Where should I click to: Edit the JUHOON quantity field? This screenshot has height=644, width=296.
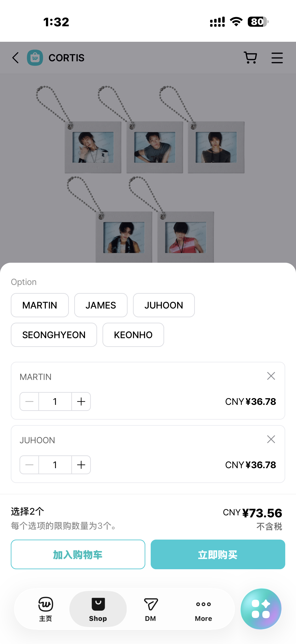click(x=55, y=465)
